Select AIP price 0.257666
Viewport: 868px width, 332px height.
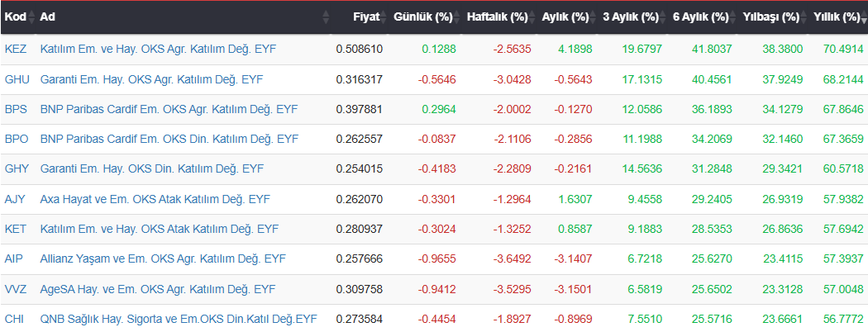360,258
